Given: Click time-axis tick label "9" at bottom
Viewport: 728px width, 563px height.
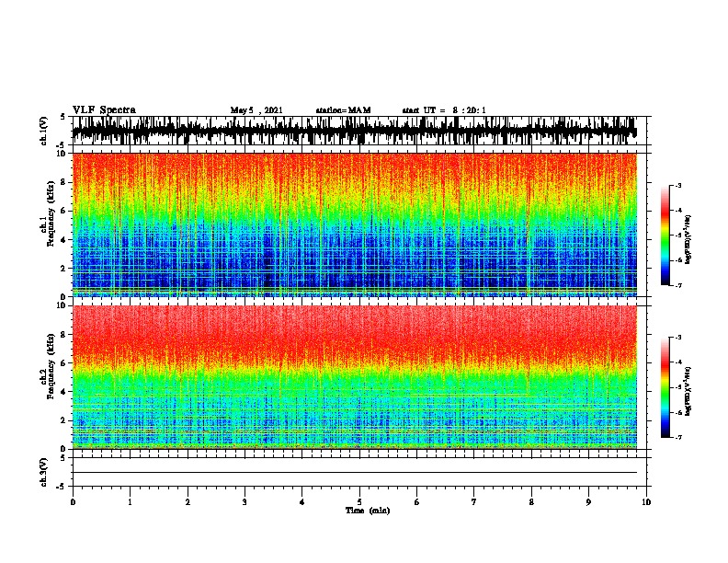Looking at the screenshot, I should click(588, 502).
